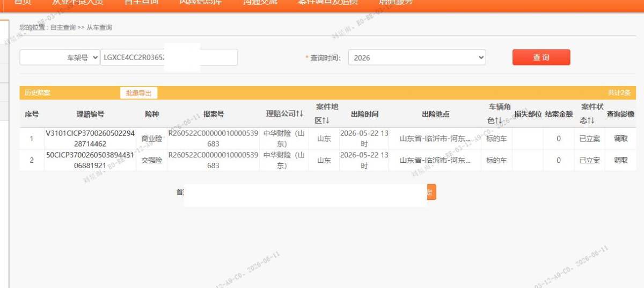Expand the 查询时间 year dropdown showing 2026
The height and width of the screenshot is (288, 644).
(417, 57)
